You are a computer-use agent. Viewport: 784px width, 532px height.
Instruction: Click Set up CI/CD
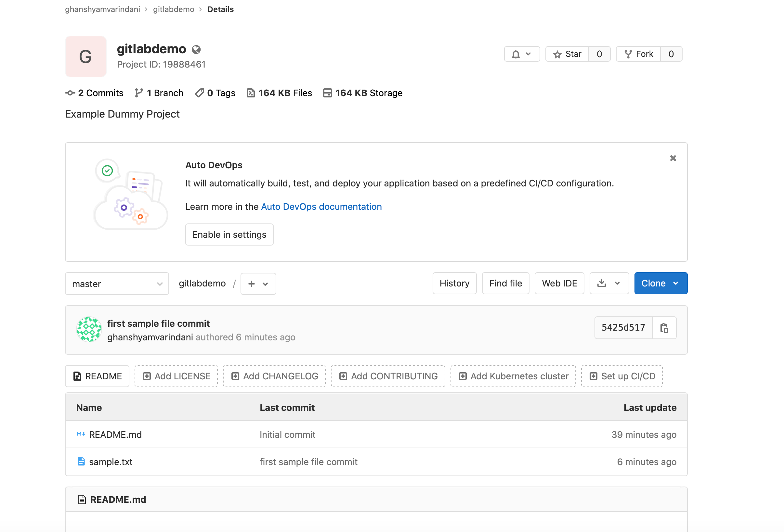622,376
